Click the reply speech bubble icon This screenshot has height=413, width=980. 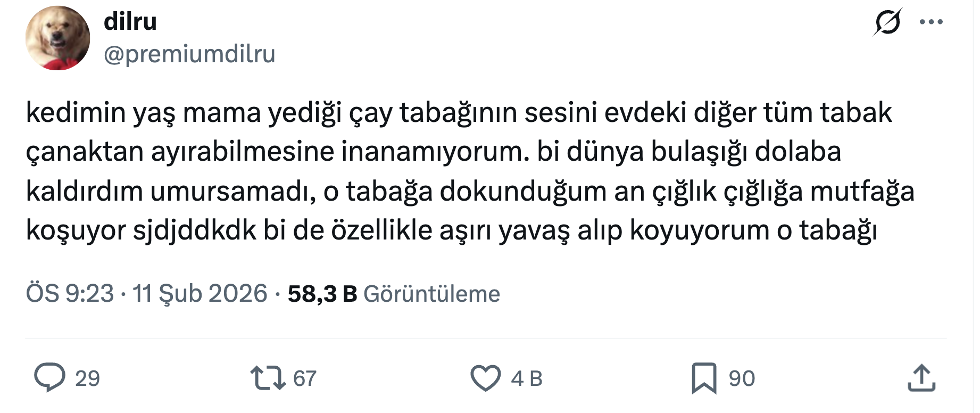49,378
